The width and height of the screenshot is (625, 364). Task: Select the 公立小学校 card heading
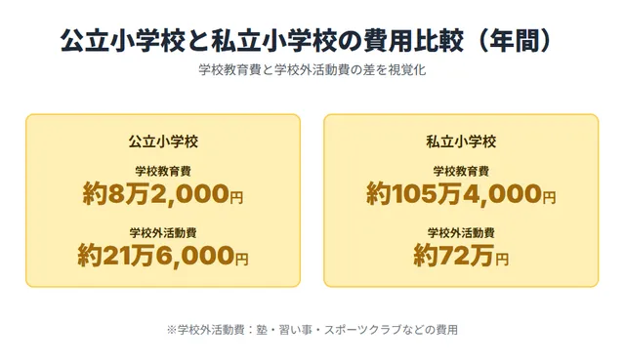[163, 142]
